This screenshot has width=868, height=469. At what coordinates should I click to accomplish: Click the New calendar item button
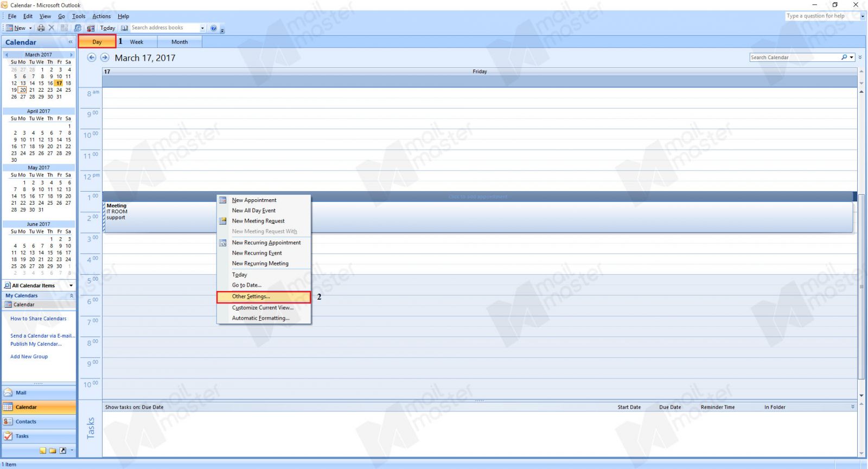pyautogui.click(x=15, y=28)
